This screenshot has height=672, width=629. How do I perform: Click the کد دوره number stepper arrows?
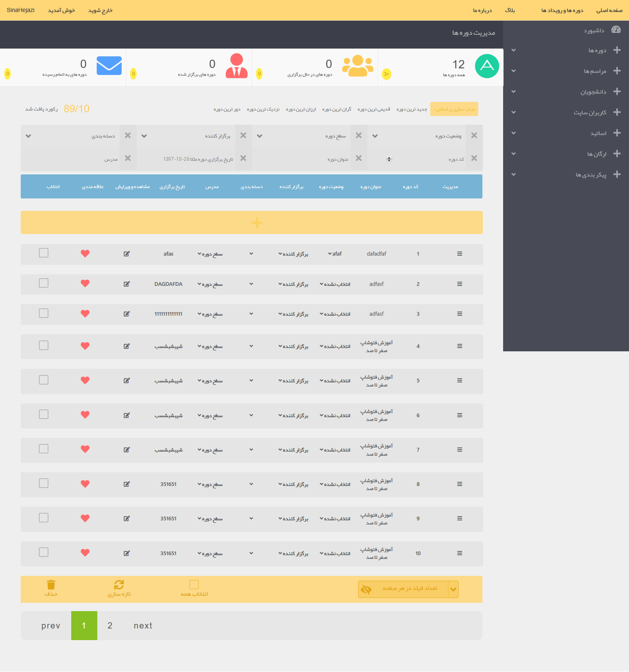[x=389, y=159]
